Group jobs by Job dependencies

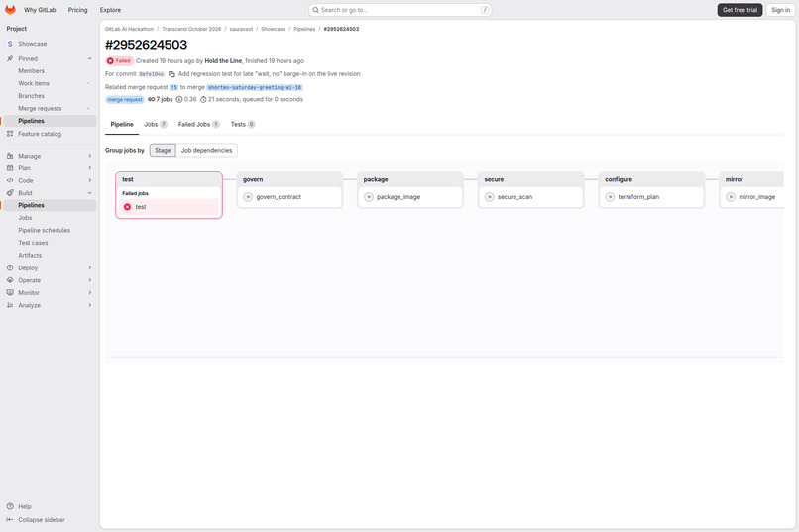tap(206, 151)
